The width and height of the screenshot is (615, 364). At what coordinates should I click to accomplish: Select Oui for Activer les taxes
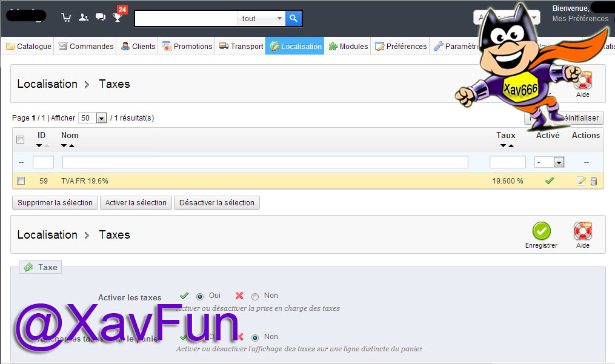click(x=200, y=297)
